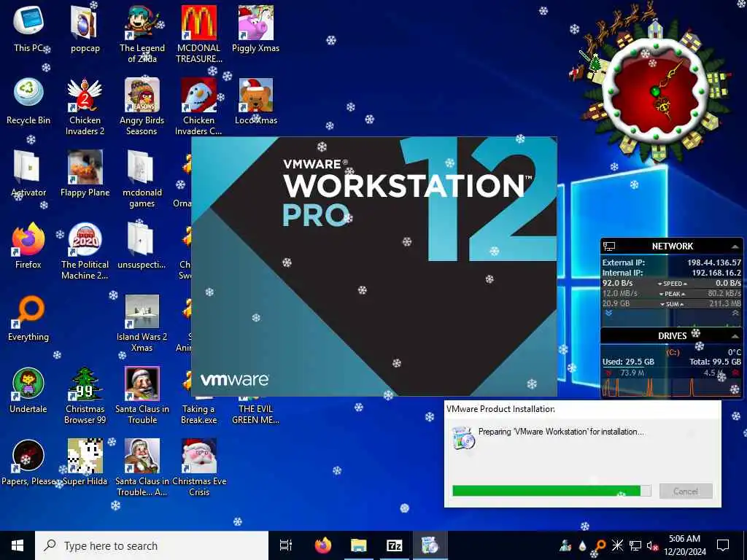Click the Type here to search box
This screenshot has width=747, height=560.
[x=152, y=545]
